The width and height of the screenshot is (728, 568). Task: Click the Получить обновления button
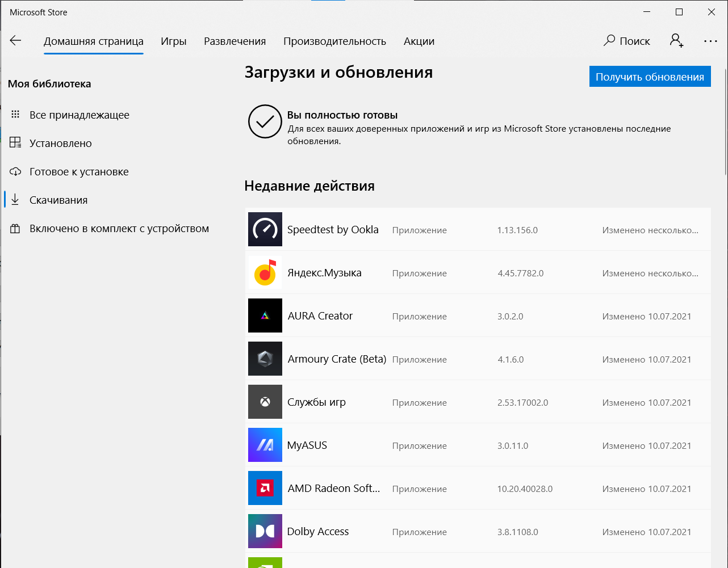[x=650, y=77]
